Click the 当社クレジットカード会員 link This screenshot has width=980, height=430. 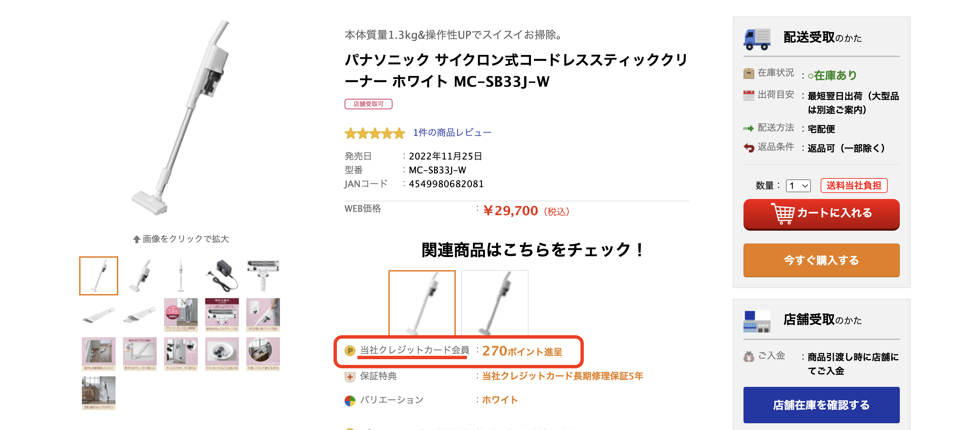[x=414, y=350]
